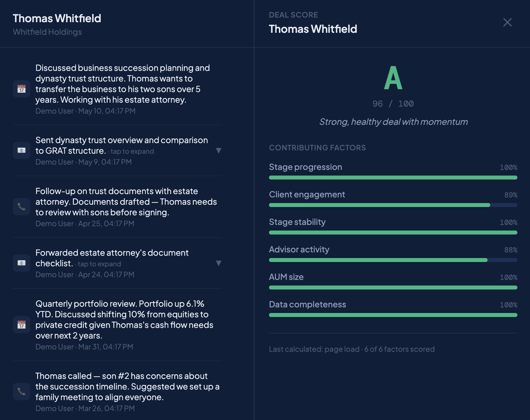Click the phone icon for trust documents follow-up

click(22, 207)
